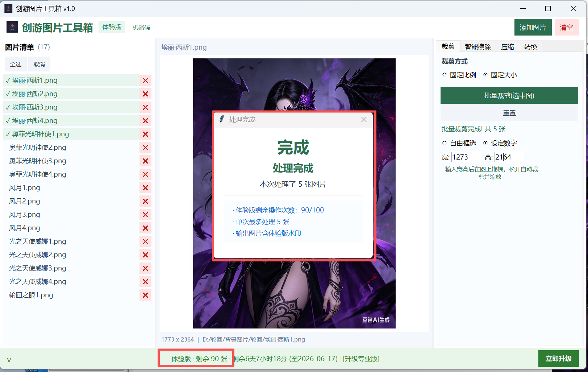Remove 风月1.png with its red X

pyautogui.click(x=145, y=188)
